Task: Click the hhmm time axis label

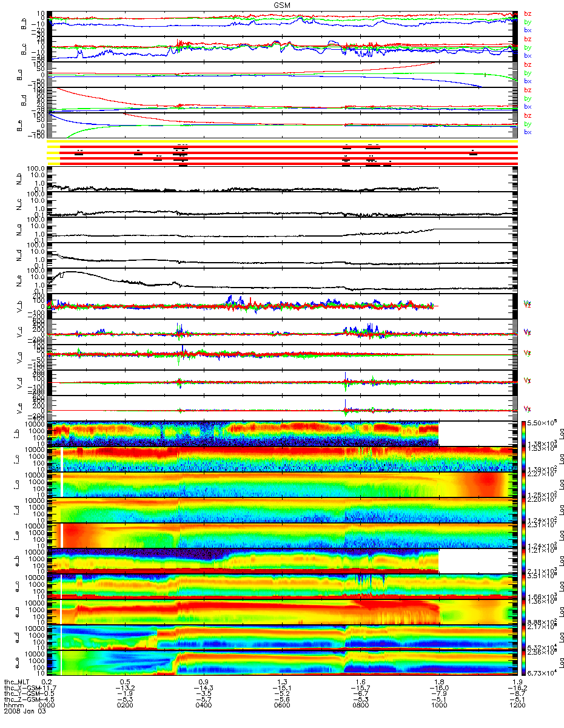Action: pos(13,706)
